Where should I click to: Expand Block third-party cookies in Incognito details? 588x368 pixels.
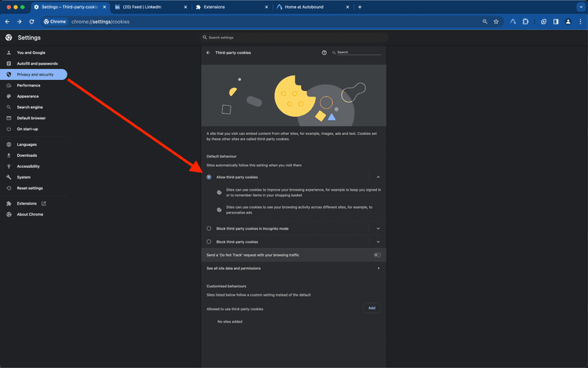[x=378, y=228]
